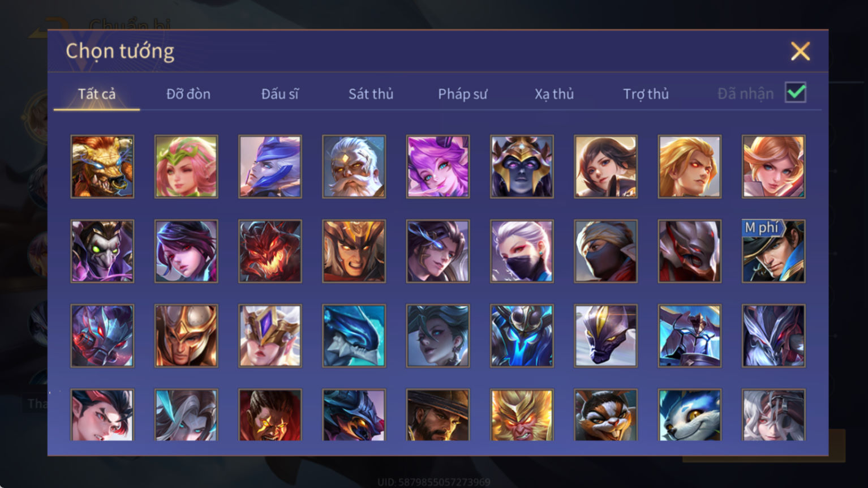Screen dimensions: 868x488
Task: Open the Đấu sĩ tab
Action: point(280,94)
